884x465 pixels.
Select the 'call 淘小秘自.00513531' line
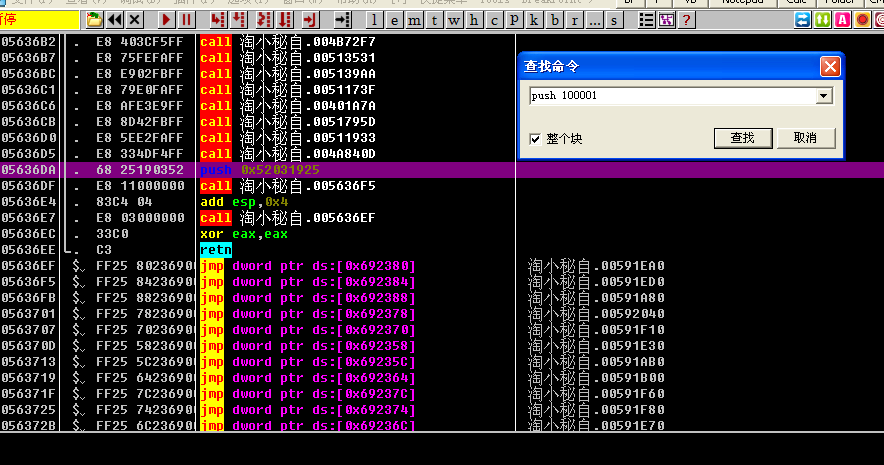(x=288, y=58)
